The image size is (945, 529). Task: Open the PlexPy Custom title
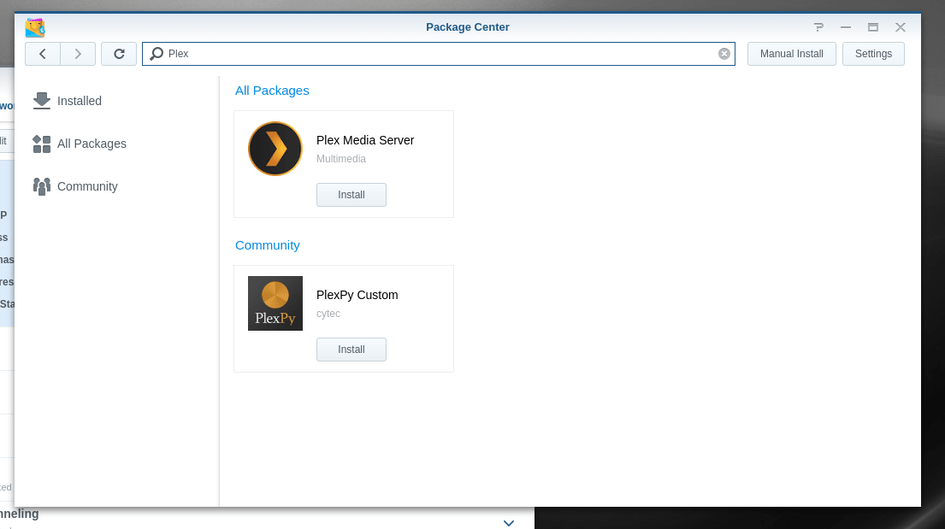tap(357, 295)
